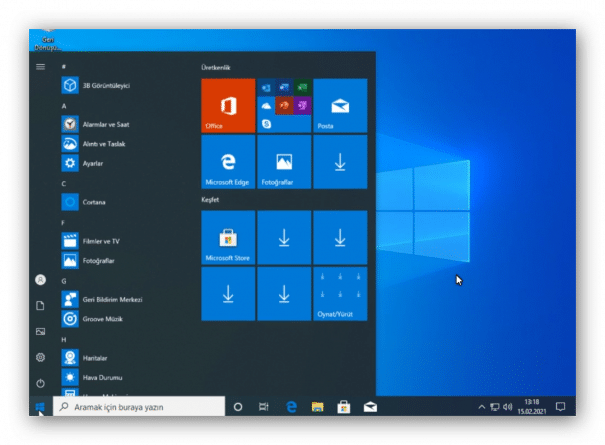Open Fotoğraflar in app list
The image size is (605, 445).
(89, 261)
